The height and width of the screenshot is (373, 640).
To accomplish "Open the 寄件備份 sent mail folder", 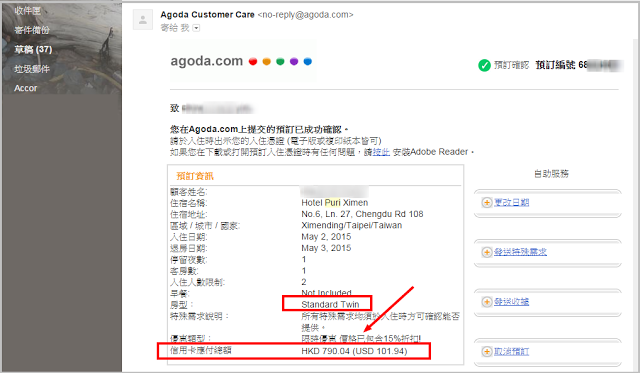I will tap(32, 30).
